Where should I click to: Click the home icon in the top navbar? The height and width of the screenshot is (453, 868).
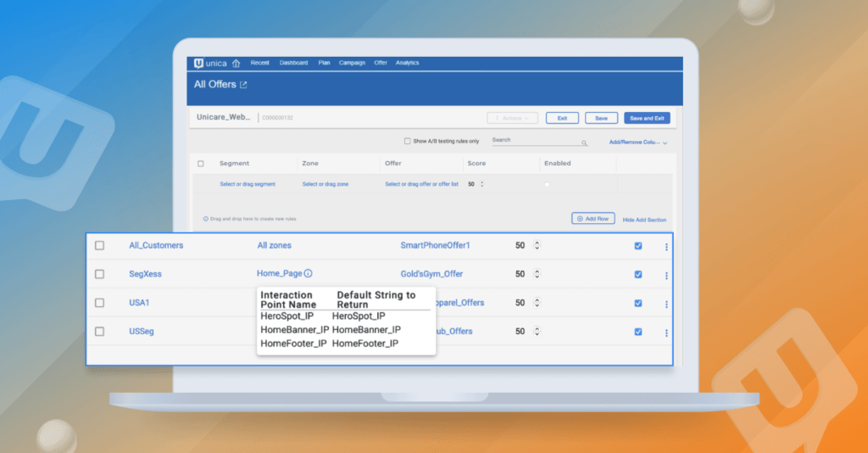[236, 63]
